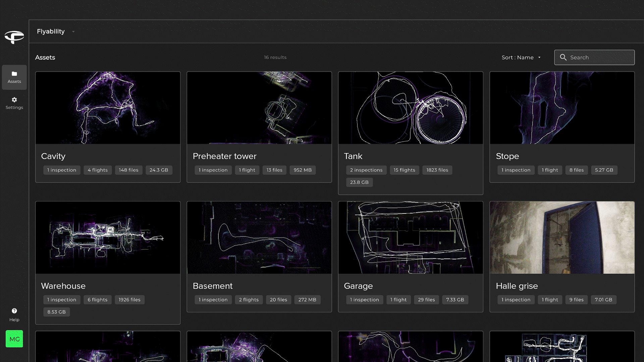Click Stope's 1 inspection tag
The width and height of the screenshot is (644, 362).
(x=516, y=170)
